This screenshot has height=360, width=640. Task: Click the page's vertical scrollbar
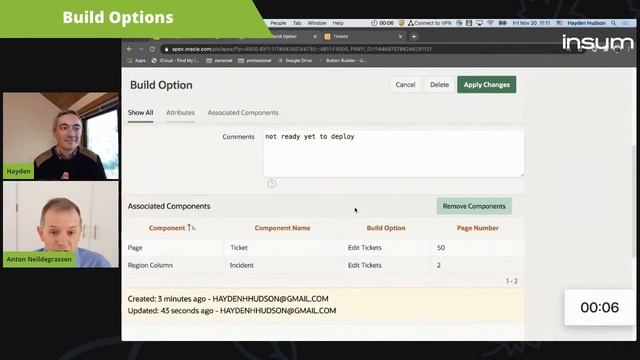pos(633,201)
